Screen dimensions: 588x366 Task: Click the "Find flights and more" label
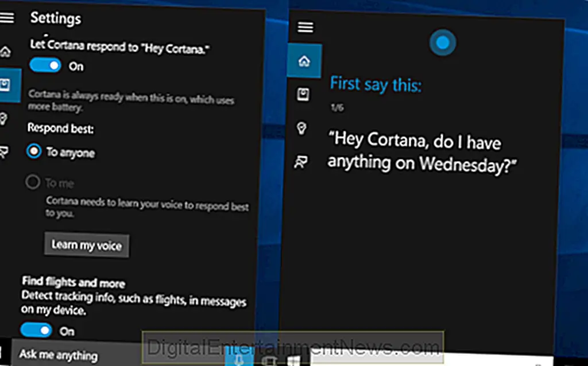[x=73, y=282]
